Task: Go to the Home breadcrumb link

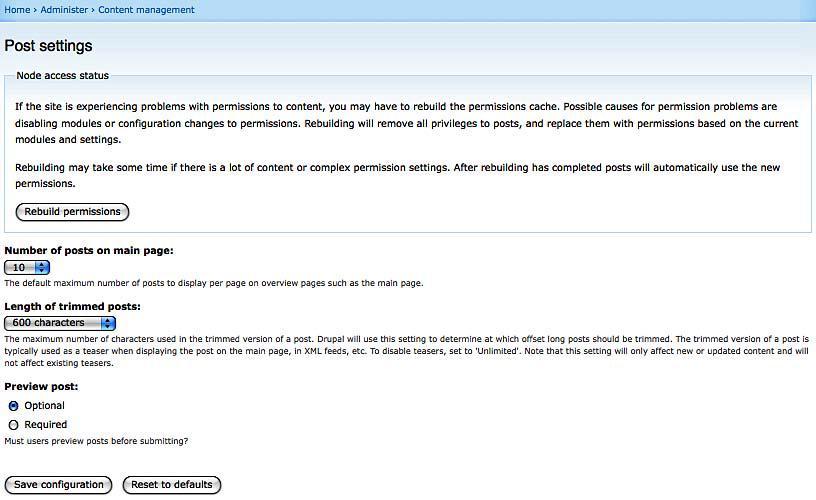Action: pos(17,10)
